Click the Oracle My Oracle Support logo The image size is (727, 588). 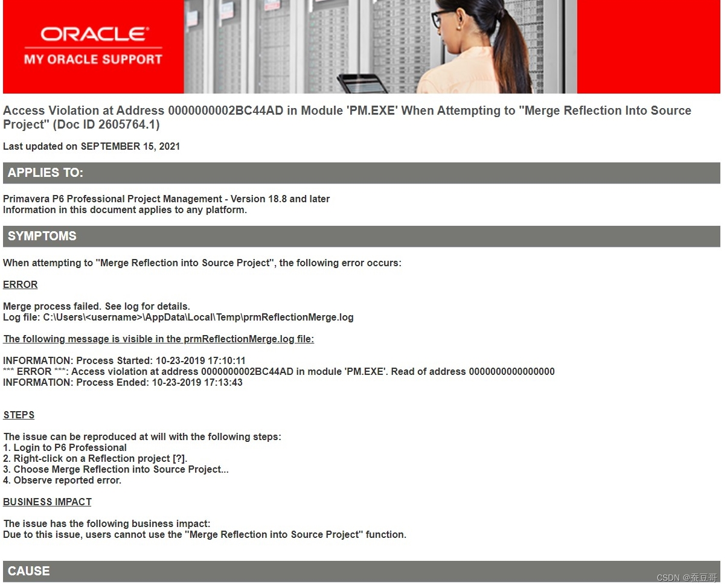pos(93,46)
